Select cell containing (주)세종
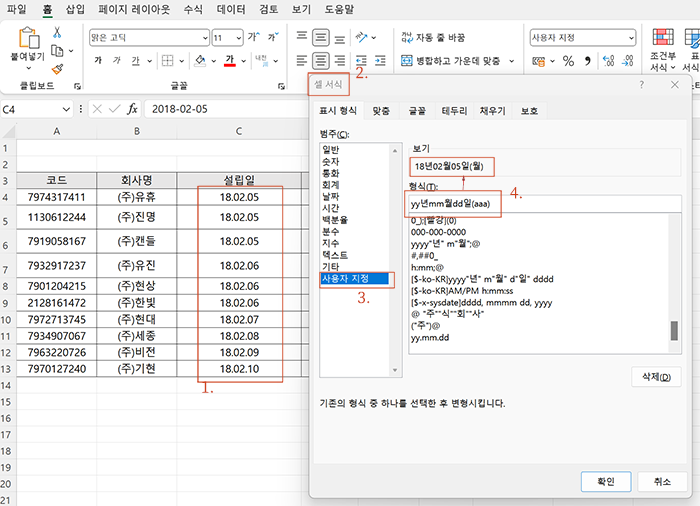The width and height of the screenshot is (700, 506). [x=137, y=336]
